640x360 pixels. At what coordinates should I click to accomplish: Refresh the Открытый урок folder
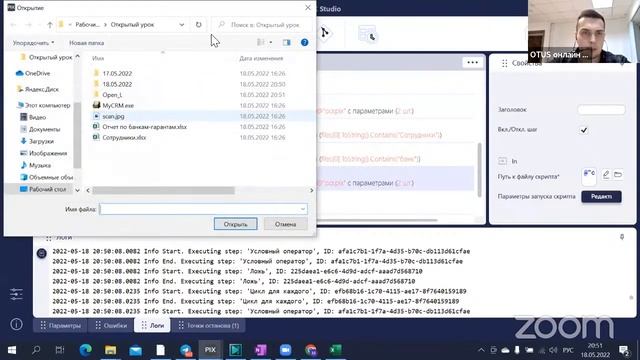(198, 24)
